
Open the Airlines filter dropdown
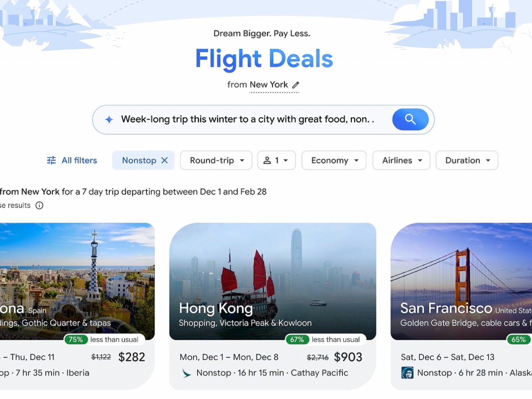(x=401, y=160)
